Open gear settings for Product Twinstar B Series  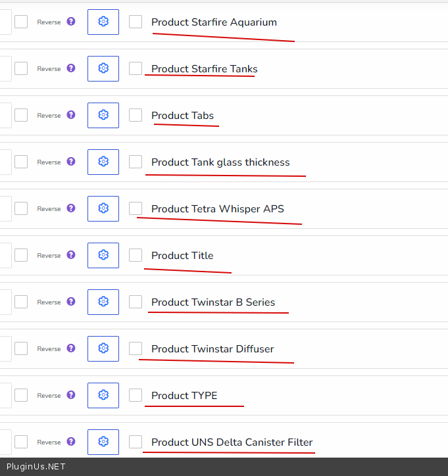(103, 302)
